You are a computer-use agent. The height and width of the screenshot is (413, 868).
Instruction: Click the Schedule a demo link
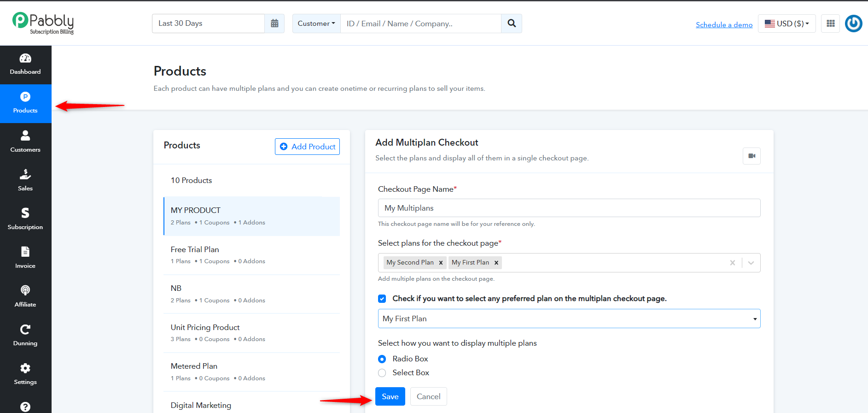pos(724,25)
